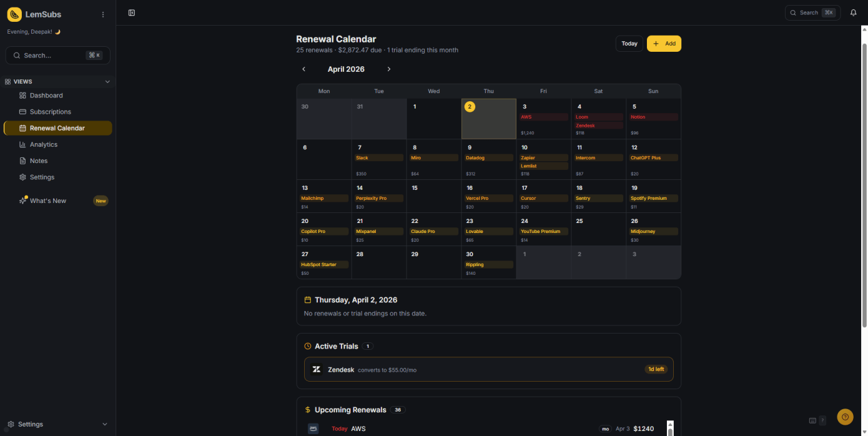Click the Zendesk logo in Active Trials
Viewport: 868px width, 436px height.
[x=317, y=369]
